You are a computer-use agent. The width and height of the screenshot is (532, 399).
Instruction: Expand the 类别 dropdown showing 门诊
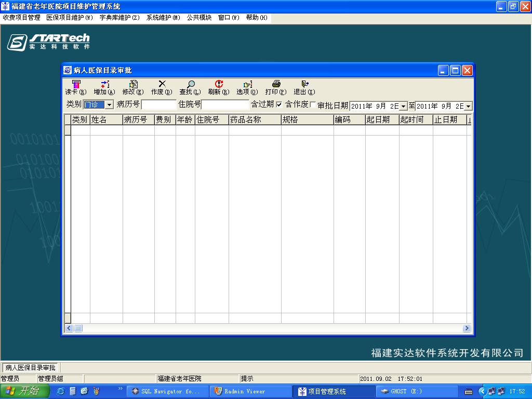pos(109,105)
